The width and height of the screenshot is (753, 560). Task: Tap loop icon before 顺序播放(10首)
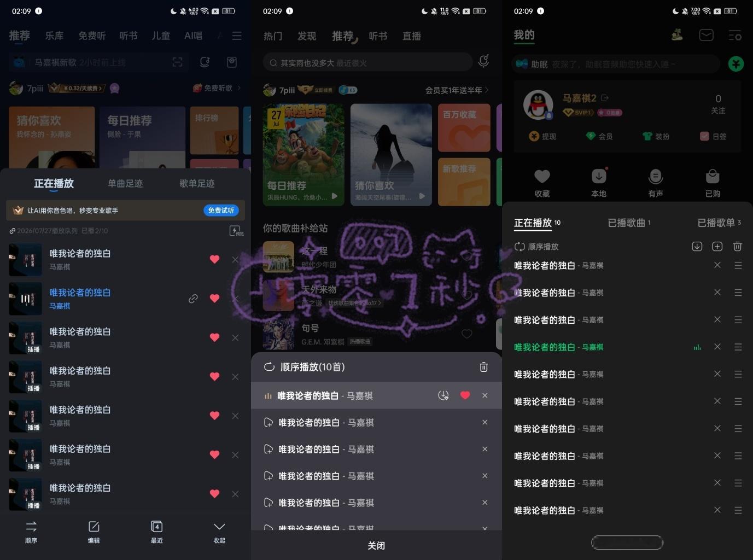[x=269, y=367]
